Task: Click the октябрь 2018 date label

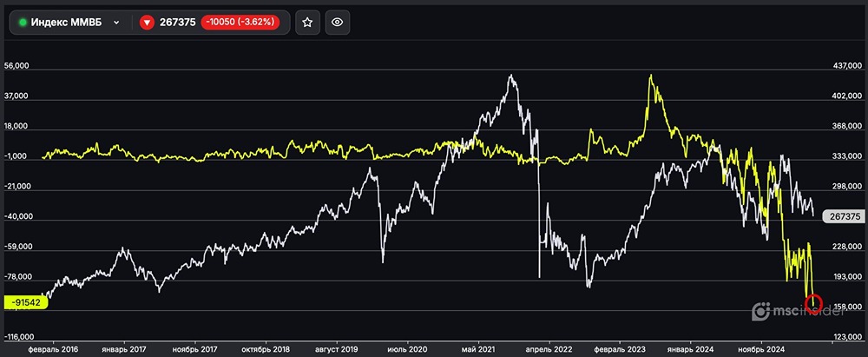Action: (x=266, y=350)
